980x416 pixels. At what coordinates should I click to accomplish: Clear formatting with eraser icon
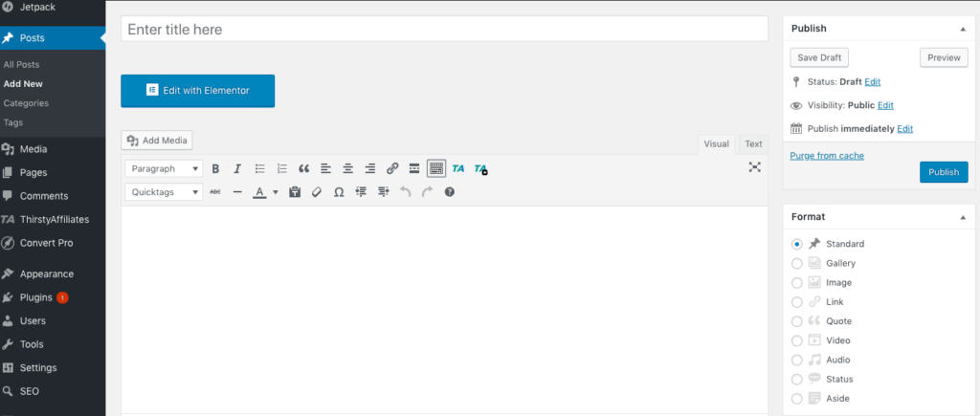point(316,192)
